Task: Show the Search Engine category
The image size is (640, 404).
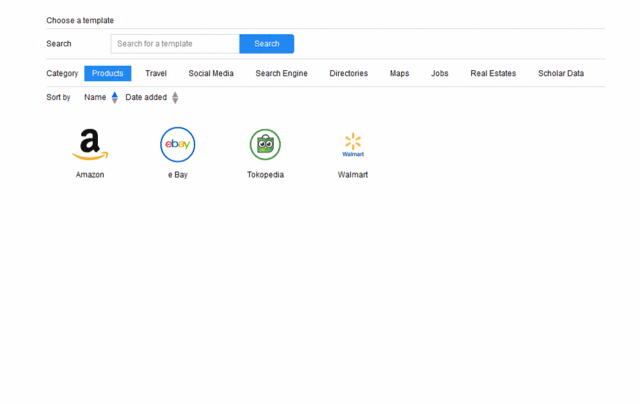Action: (282, 73)
